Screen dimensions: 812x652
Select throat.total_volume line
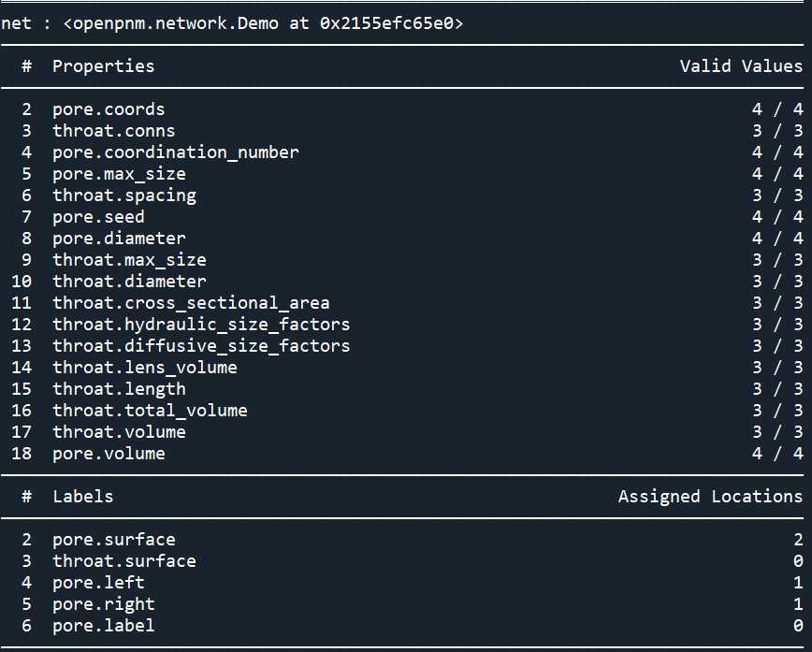coord(406,410)
